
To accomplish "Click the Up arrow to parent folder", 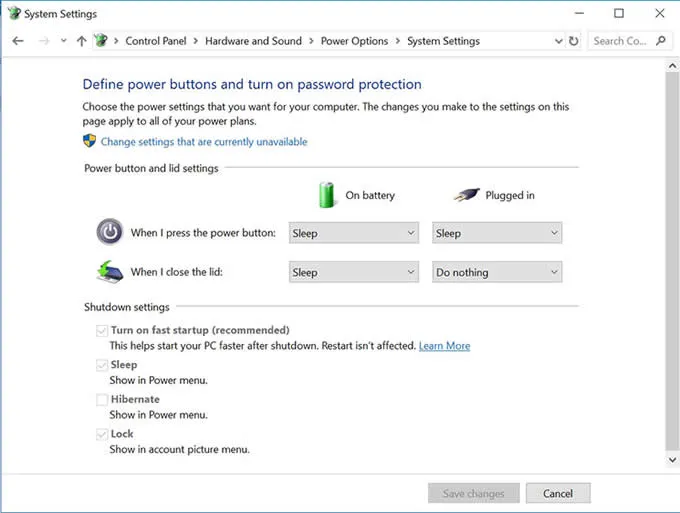I will 81,41.
